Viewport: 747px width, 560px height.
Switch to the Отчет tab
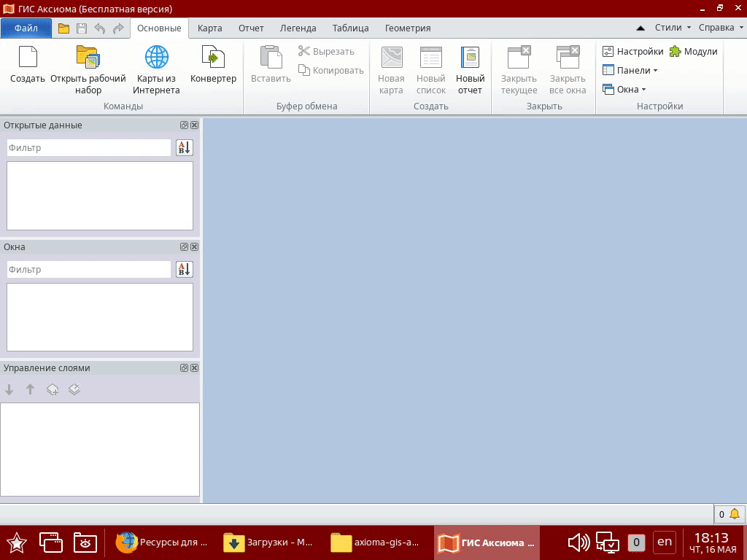(251, 28)
